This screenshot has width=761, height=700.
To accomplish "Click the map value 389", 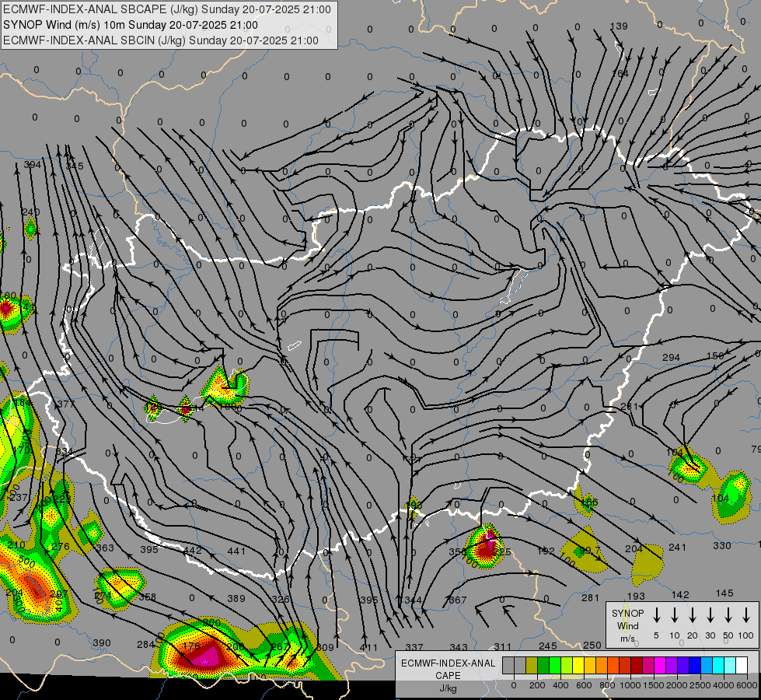I will (x=236, y=598).
